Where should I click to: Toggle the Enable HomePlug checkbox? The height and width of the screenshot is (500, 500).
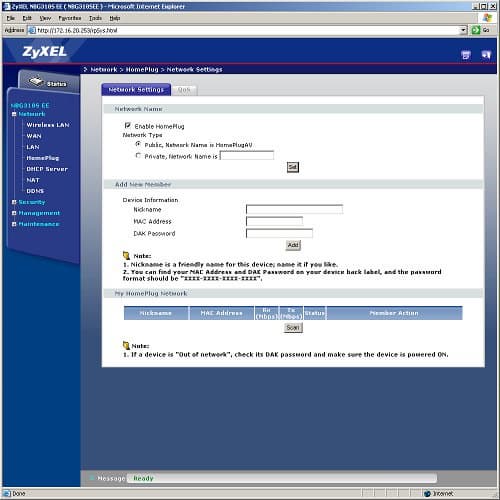pyautogui.click(x=127, y=126)
